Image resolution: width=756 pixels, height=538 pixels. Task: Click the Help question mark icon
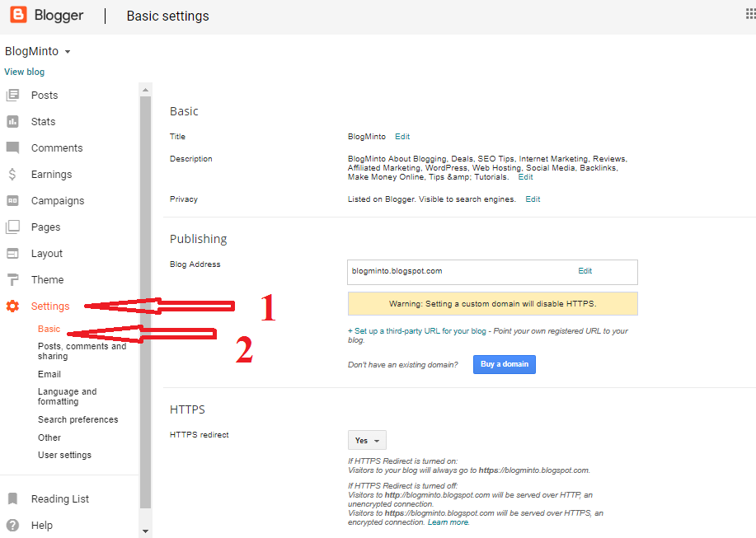pyautogui.click(x=12, y=525)
